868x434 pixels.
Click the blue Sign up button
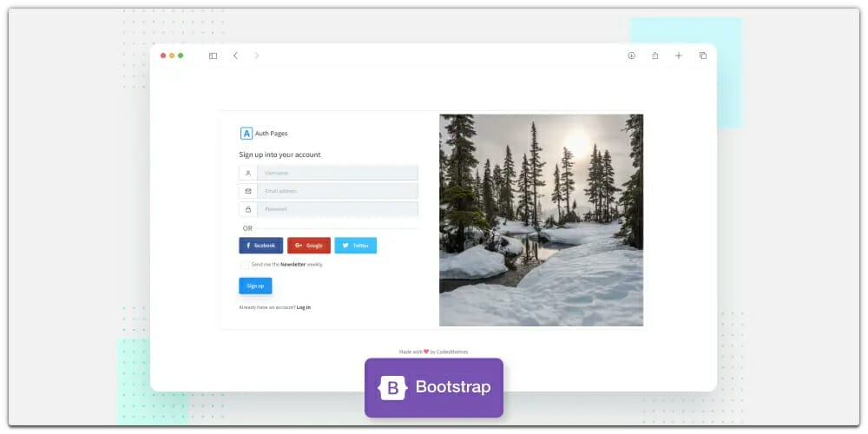point(255,286)
